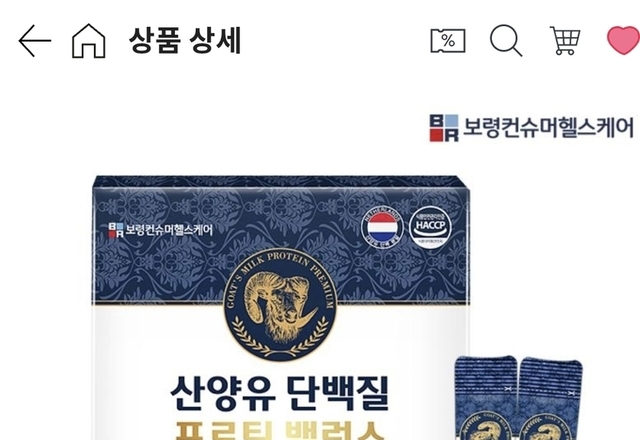Screen dimensions: 640x440
Task: Click the left stick pouch image
Action: 486,398
